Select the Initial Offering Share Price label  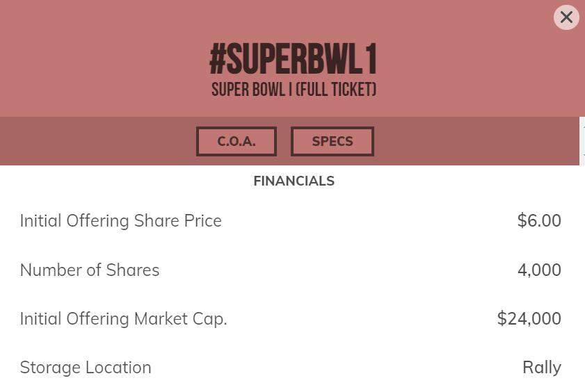coord(120,221)
